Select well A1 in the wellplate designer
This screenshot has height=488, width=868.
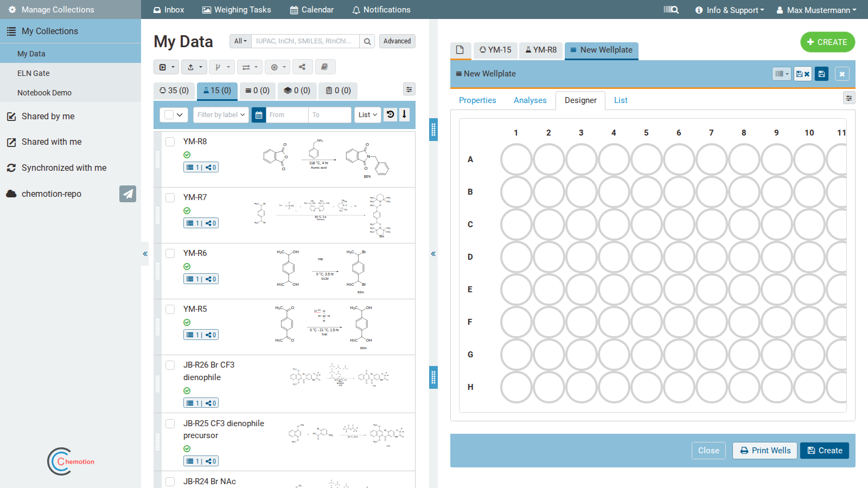click(x=516, y=159)
